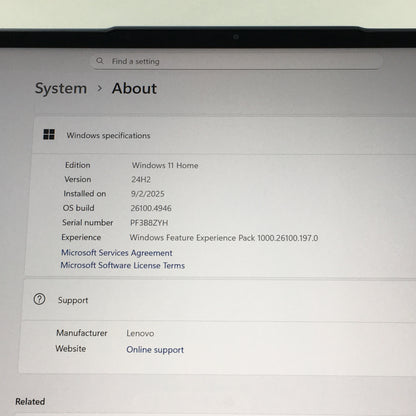416x416 pixels.
Task: Click the Website label
Action: [71, 349]
